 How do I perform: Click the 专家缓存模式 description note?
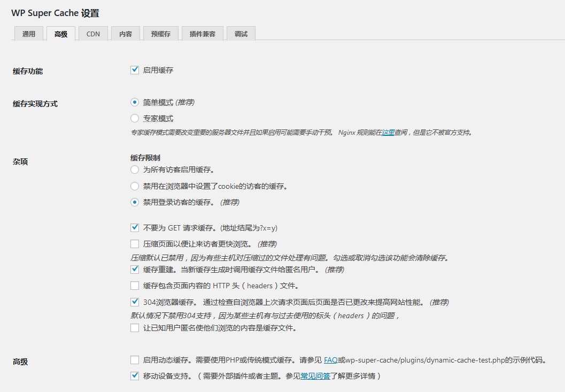coord(301,132)
